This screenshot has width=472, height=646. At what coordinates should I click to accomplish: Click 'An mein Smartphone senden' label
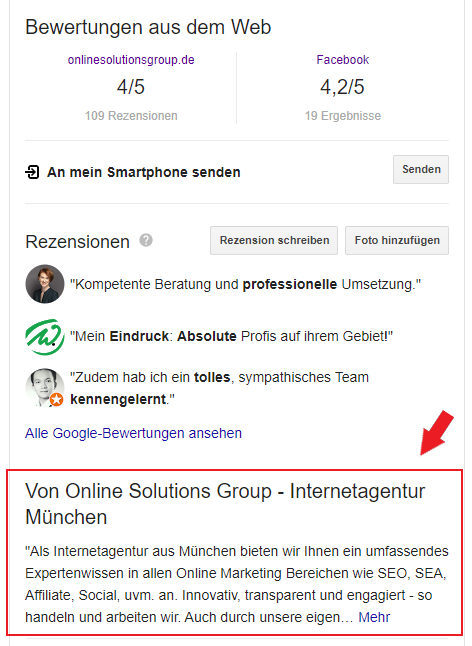pyautogui.click(x=144, y=172)
